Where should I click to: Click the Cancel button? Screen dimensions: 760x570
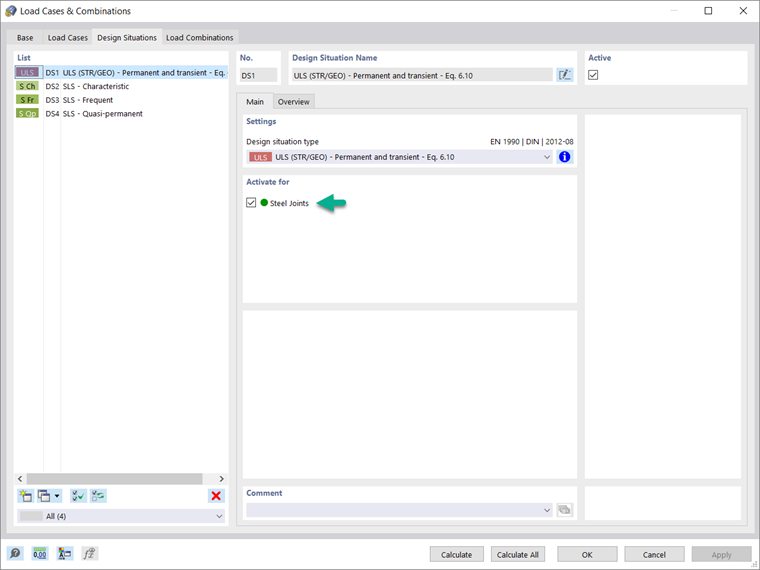654,554
